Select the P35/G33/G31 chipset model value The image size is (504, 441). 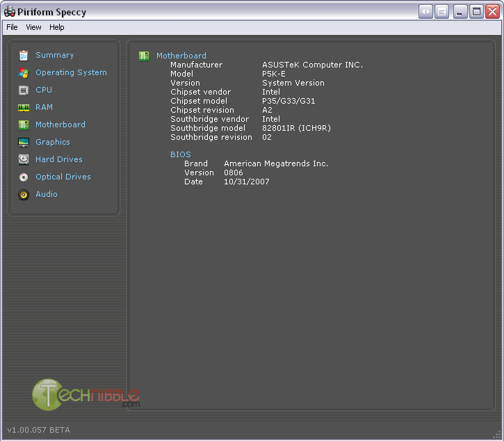point(288,101)
